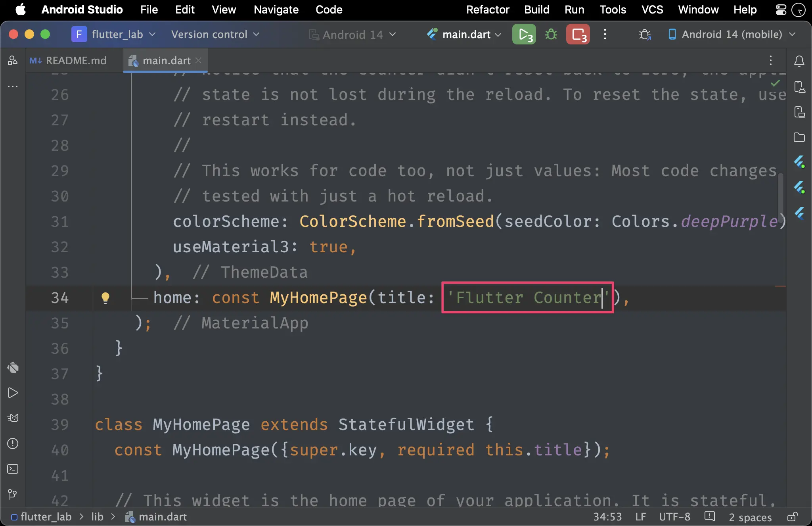
Task: Open the Help menu
Action: 745,10
